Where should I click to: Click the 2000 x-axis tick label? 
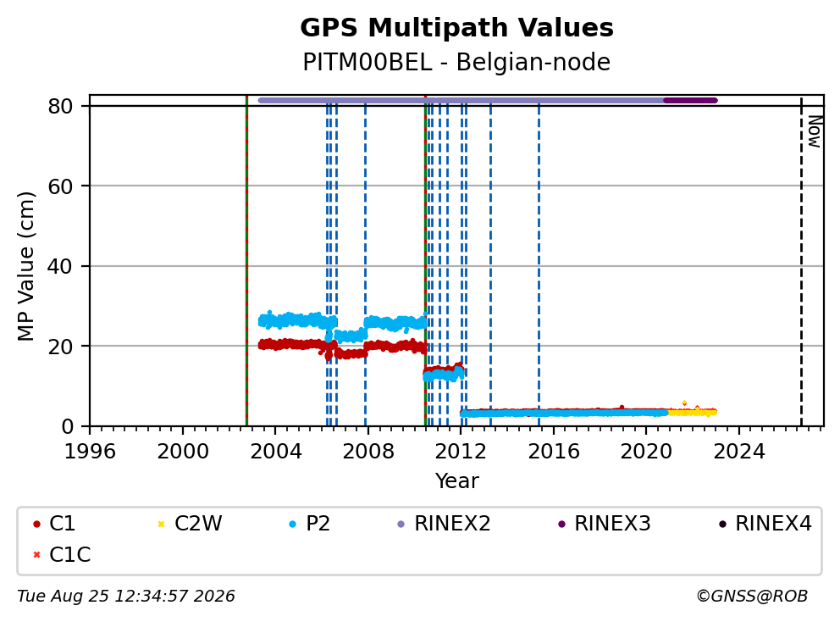[183, 452]
